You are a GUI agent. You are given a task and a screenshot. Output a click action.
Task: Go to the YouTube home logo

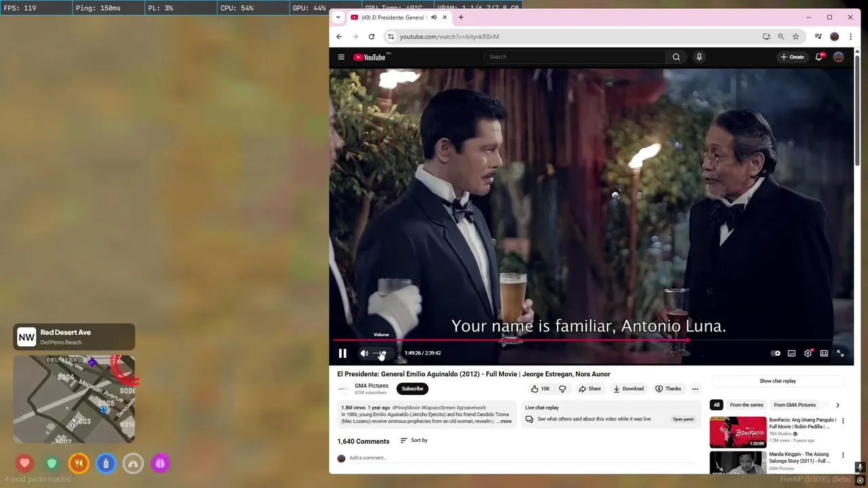370,57
